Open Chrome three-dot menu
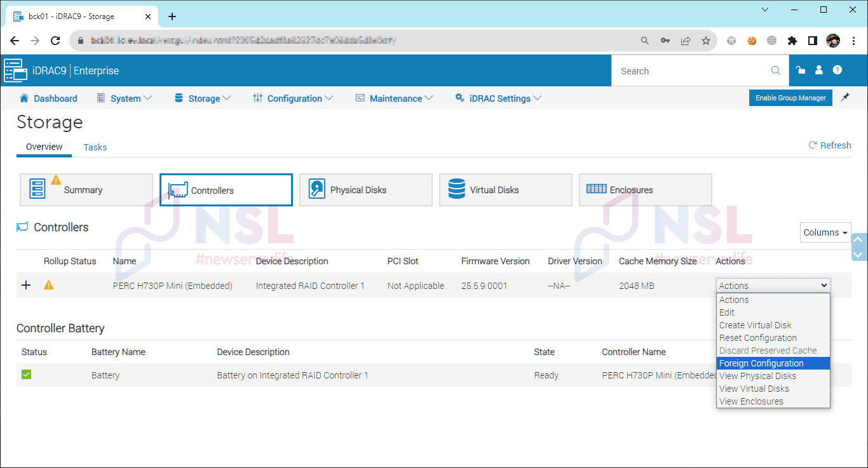The width and height of the screenshot is (868, 468). click(853, 41)
